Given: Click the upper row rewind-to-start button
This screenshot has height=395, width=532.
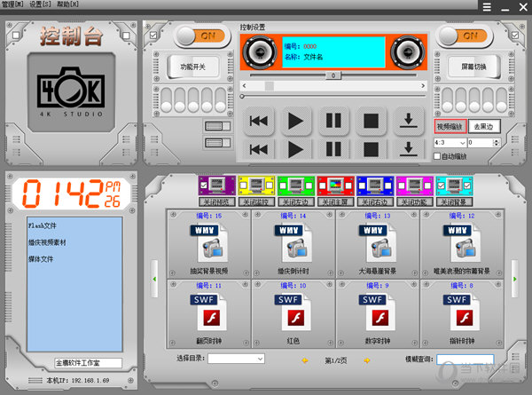Looking at the screenshot, I should pyautogui.click(x=259, y=121).
